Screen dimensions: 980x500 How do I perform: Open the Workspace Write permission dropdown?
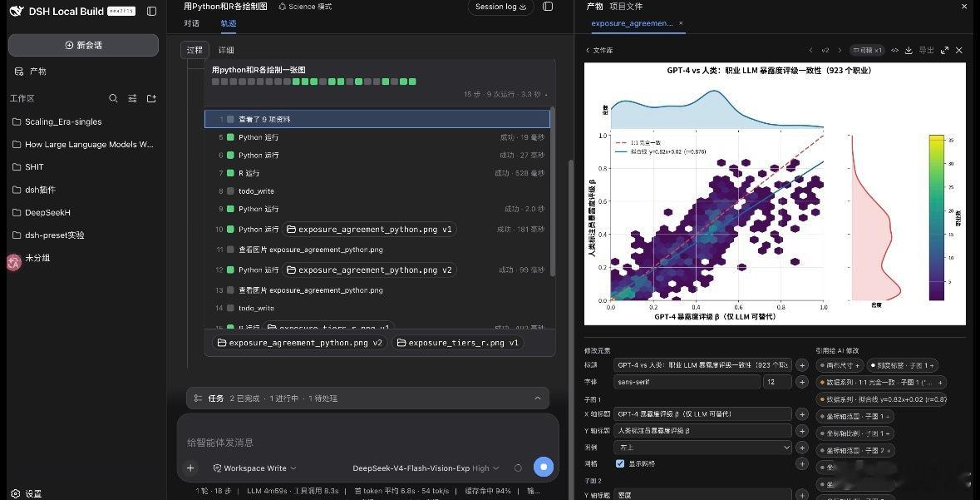pos(254,468)
